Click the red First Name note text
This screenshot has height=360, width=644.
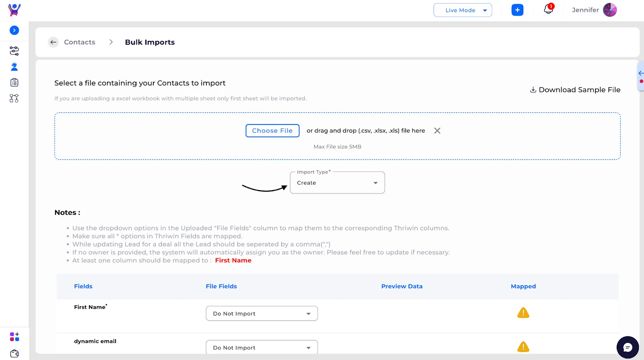coord(233,261)
